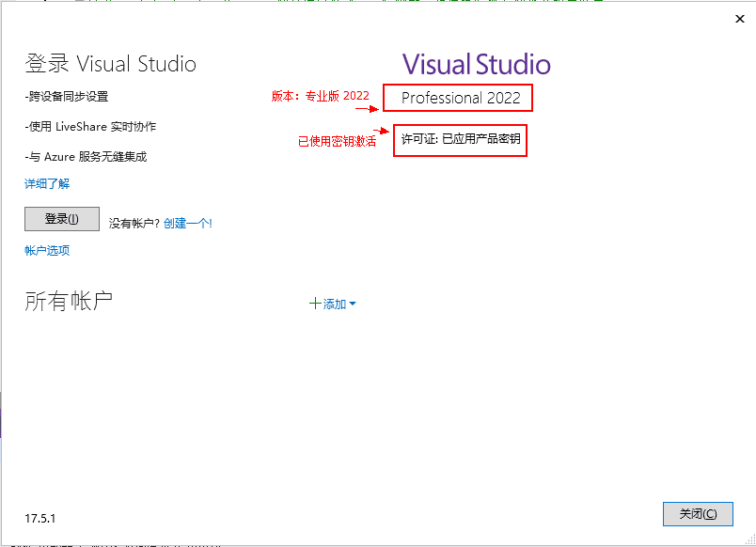
Task: Click the 登录(L) button
Action: pyautogui.click(x=61, y=218)
